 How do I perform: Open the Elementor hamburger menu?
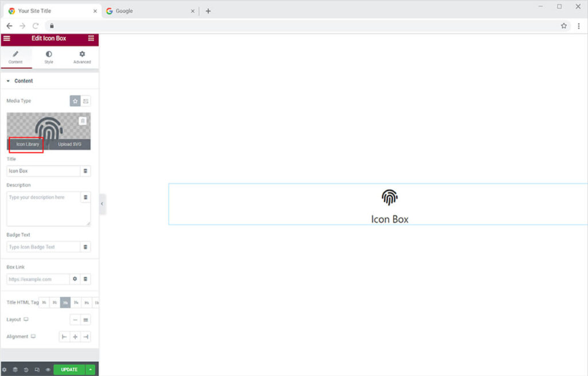click(7, 38)
